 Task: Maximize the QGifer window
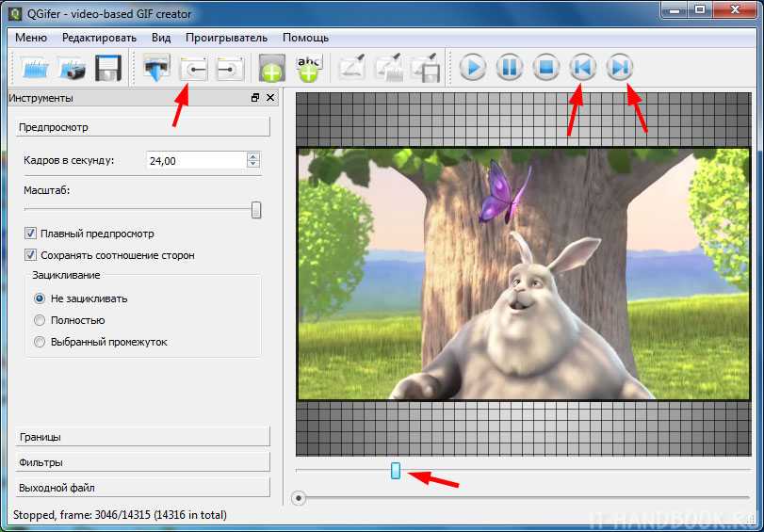coord(700,9)
